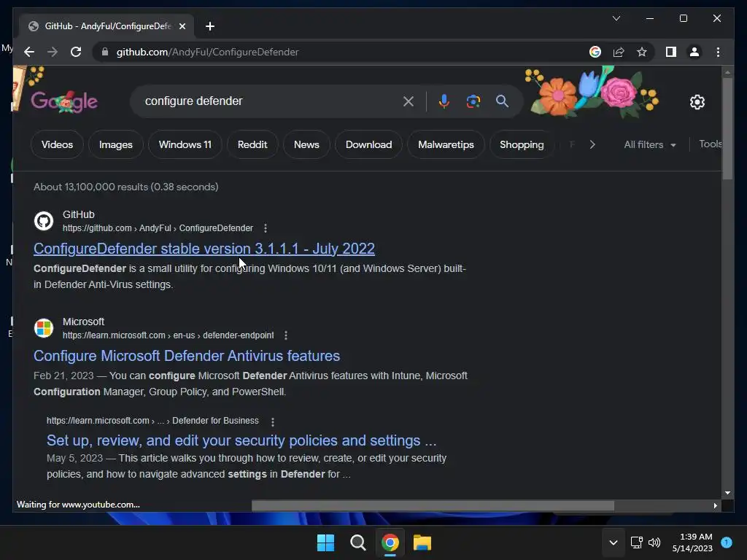Click the horizontal scrollbar thumb

click(x=433, y=506)
